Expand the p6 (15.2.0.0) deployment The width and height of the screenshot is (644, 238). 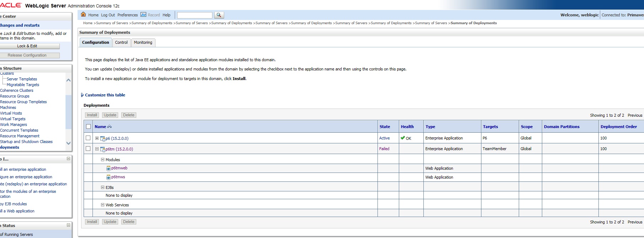pyautogui.click(x=97, y=138)
